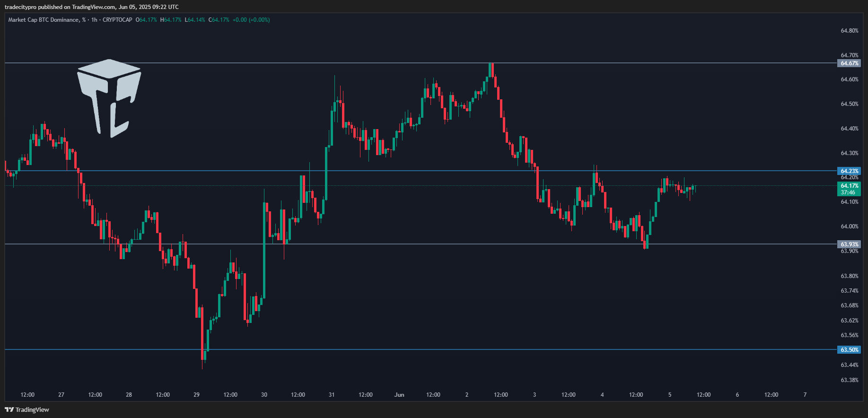The height and width of the screenshot is (418, 868).
Task: Click the 63.80% price axis label
Action: (x=849, y=276)
